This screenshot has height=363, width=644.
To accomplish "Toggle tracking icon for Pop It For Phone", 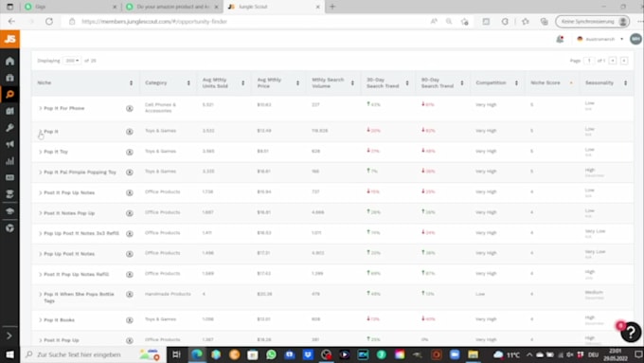I will tap(130, 108).
